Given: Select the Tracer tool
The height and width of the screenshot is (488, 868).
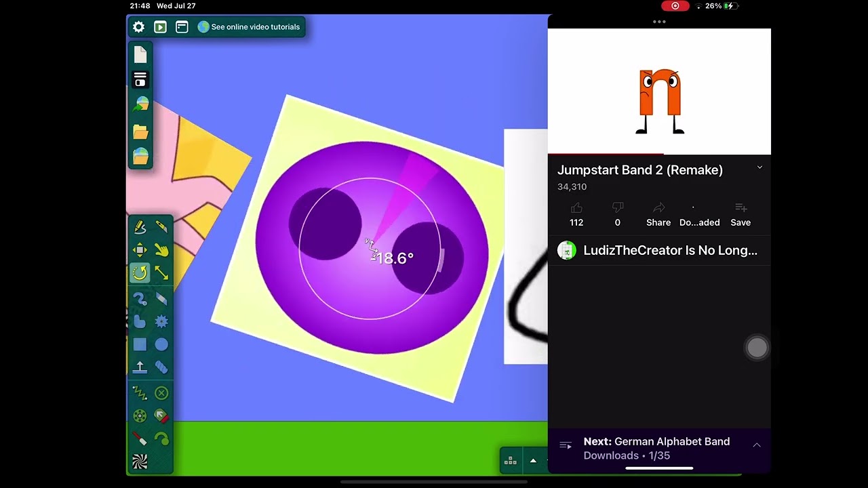Looking at the screenshot, I should (161, 439).
